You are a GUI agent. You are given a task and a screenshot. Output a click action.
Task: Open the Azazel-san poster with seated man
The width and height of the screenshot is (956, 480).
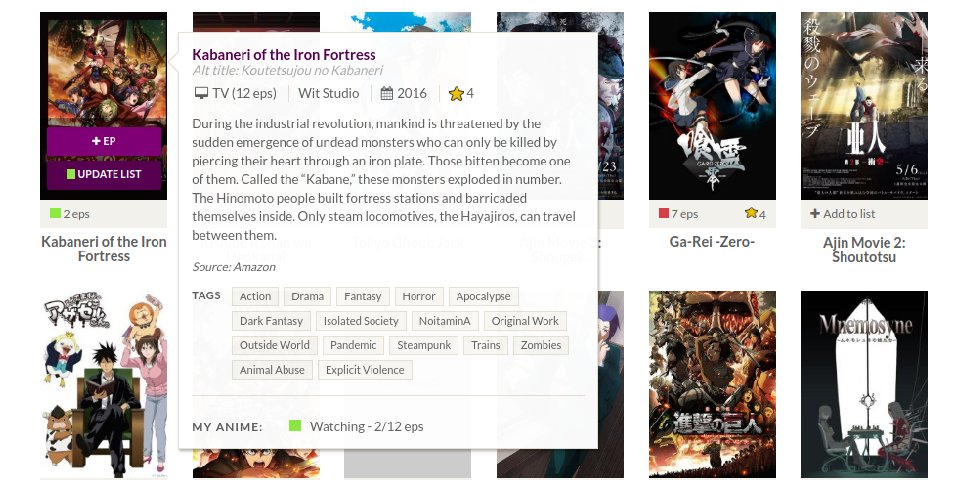tap(104, 384)
